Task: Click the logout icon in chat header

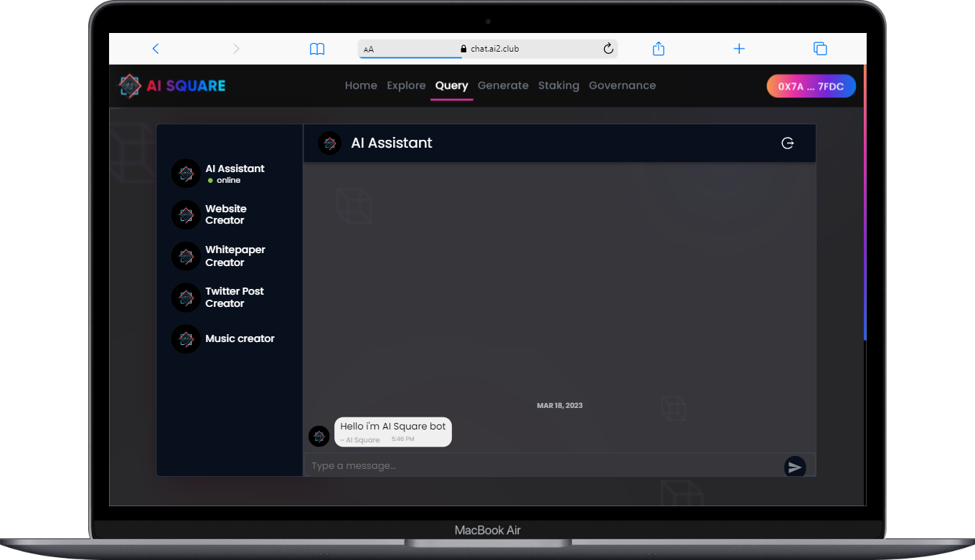Action: [x=787, y=143]
